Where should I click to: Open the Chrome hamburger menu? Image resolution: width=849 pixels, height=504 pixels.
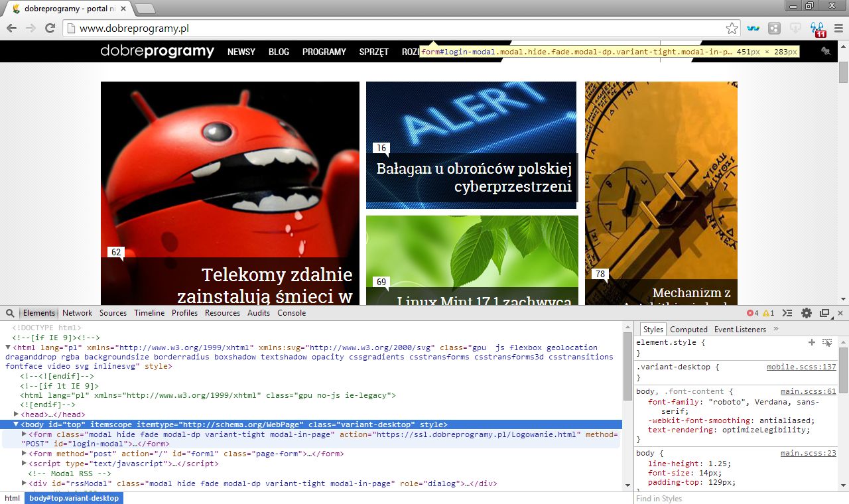point(838,28)
